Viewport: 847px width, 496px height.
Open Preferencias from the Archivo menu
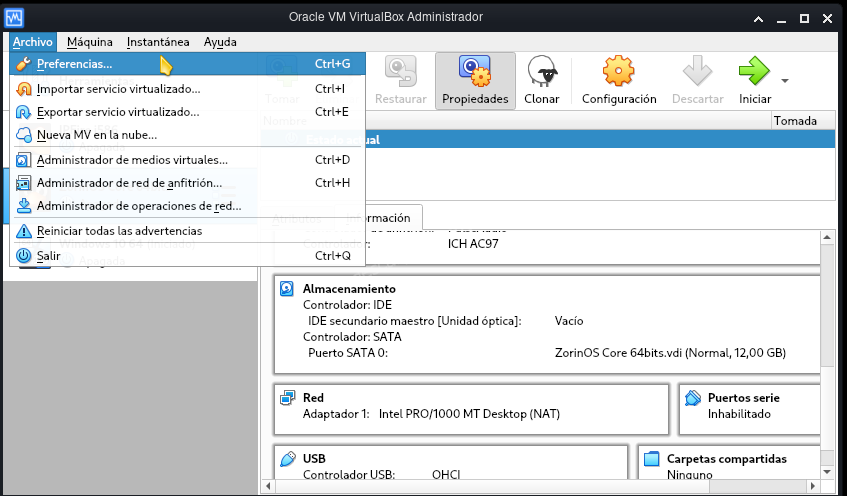click(187, 64)
